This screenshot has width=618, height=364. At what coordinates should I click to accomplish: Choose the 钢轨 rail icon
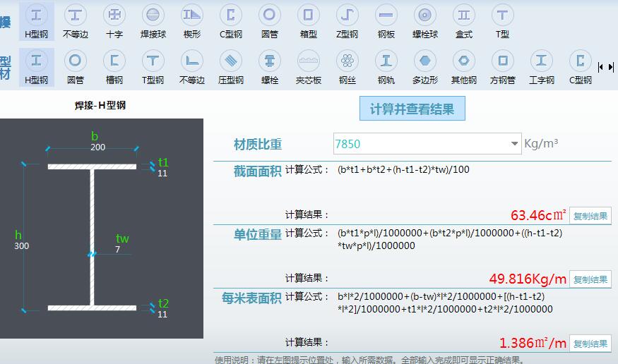click(386, 67)
